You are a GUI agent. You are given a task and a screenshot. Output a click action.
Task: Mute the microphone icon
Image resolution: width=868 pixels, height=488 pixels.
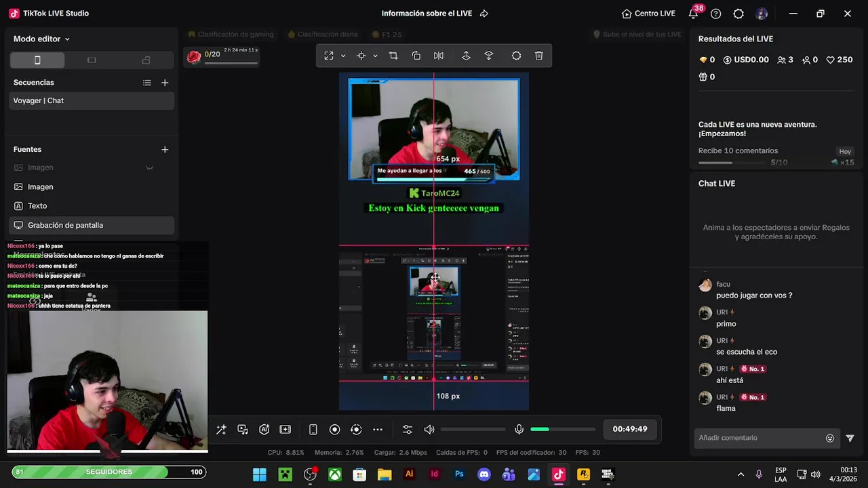(x=519, y=429)
